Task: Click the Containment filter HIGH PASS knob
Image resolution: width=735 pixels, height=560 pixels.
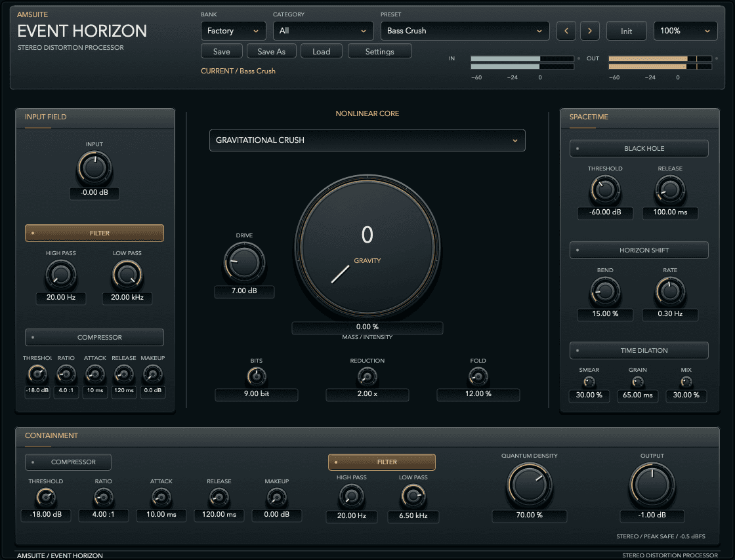Action: [x=352, y=496]
